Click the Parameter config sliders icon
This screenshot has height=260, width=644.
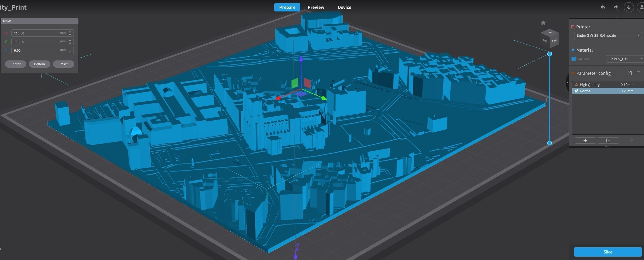click(573, 73)
